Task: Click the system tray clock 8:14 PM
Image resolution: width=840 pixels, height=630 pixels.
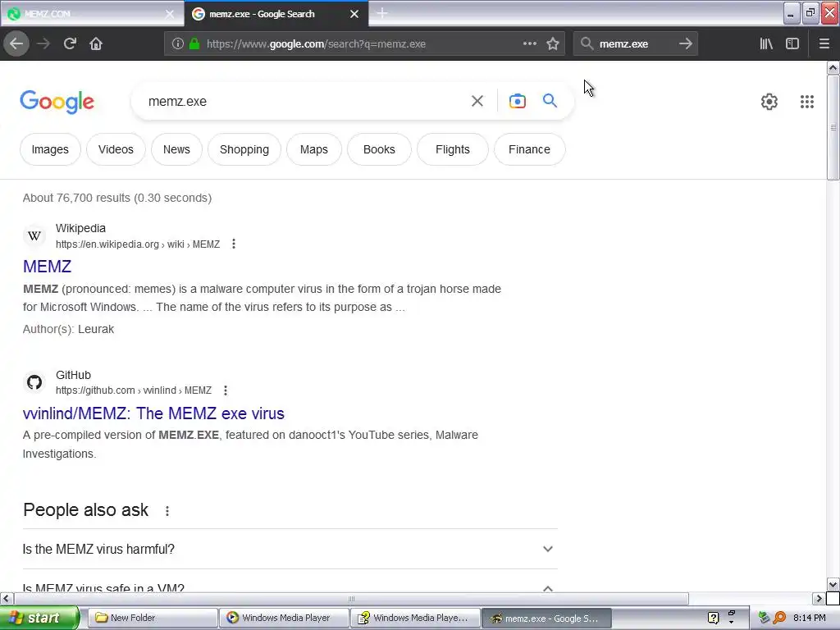Action: click(810, 618)
